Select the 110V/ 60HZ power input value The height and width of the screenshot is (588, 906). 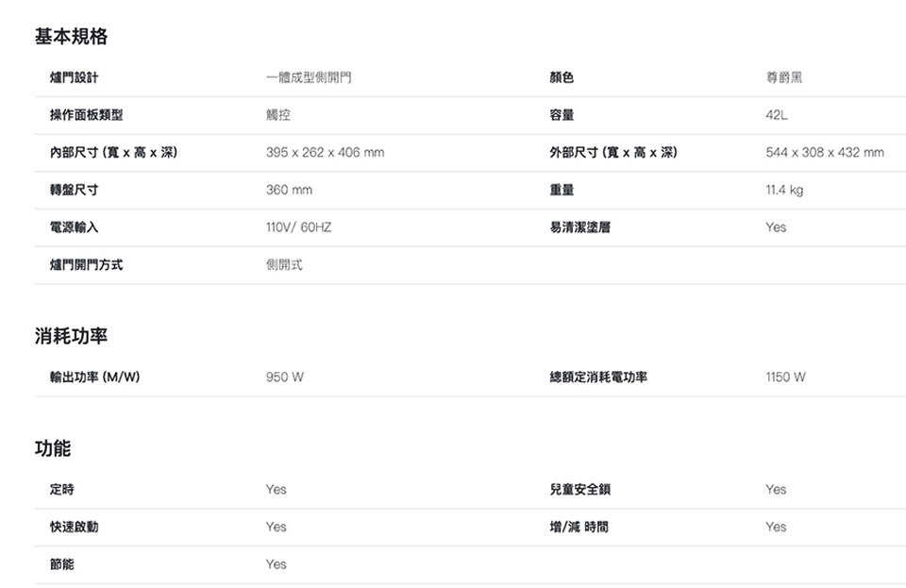coord(298,227)
